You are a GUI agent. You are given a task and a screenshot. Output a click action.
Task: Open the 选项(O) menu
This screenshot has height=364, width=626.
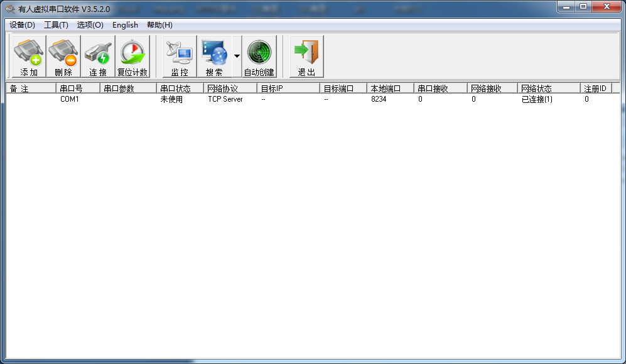pyautogui.click(x=90, y=24)
